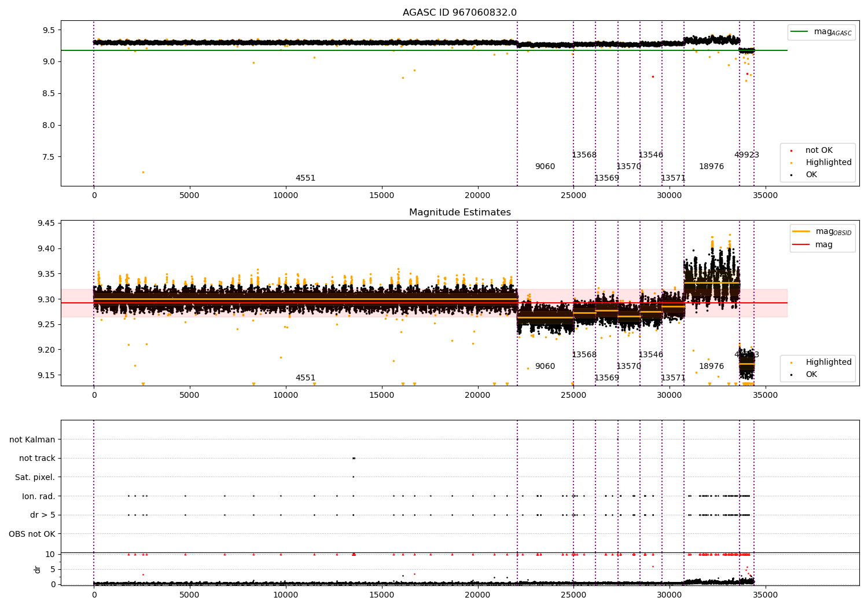Click obsid label 4551 in the top plot

click(306, 178)
